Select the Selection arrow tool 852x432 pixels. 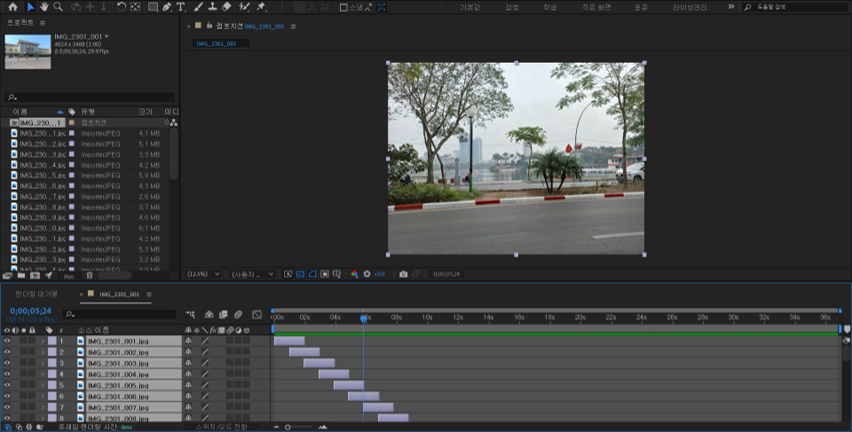[30, 7]
